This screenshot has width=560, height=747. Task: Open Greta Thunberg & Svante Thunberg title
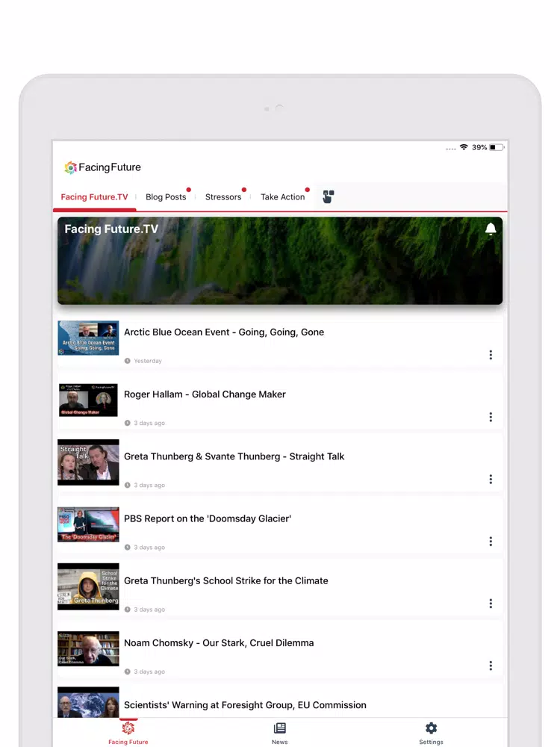point(234,456)
